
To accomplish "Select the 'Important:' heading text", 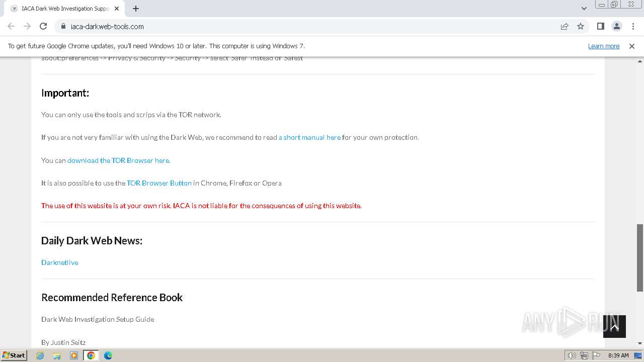I will click(65, 93).
